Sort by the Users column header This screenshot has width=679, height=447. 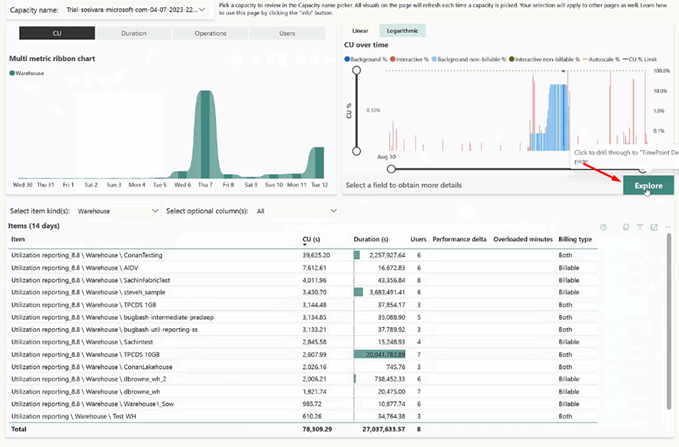point(418,239)
